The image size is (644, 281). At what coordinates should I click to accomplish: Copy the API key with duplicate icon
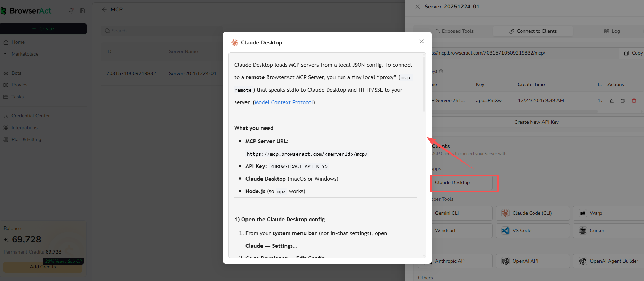(623, 101)
